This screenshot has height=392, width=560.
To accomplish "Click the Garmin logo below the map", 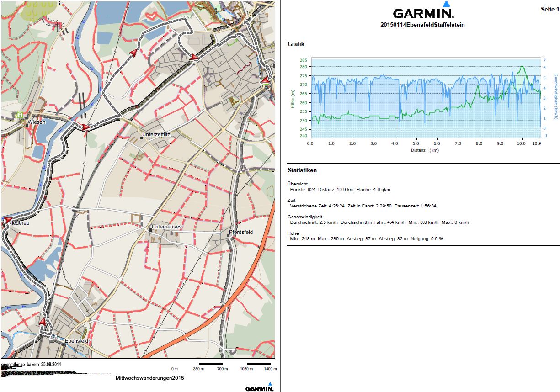I will [x=260, y=388].
